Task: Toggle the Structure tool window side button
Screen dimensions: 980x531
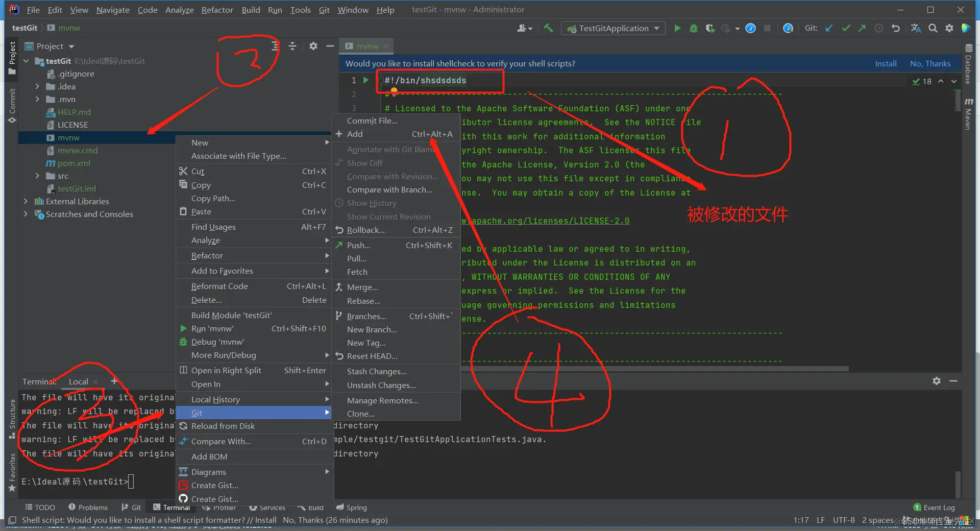Action: (12, 419)
